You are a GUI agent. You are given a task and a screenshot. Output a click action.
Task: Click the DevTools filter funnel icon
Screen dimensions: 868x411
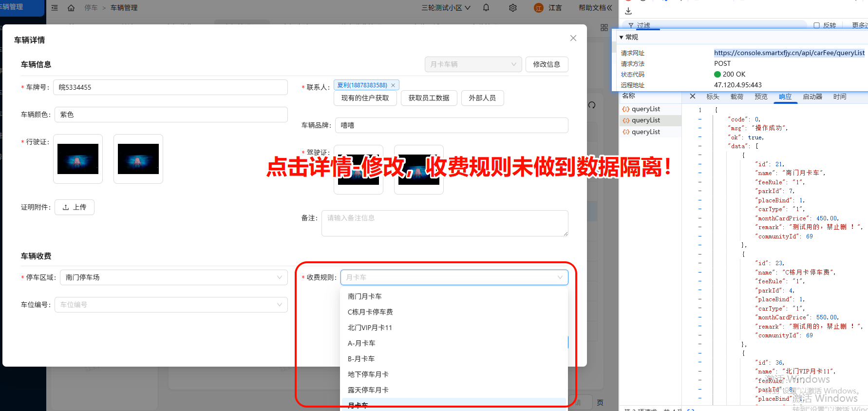[x=631, y=25]
